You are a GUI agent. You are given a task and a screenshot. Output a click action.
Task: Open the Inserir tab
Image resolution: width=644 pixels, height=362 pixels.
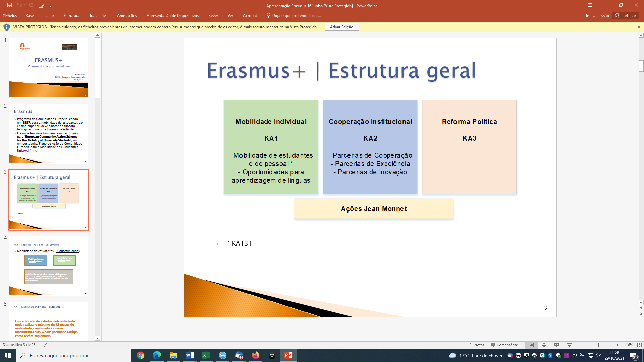pos(49,16)
